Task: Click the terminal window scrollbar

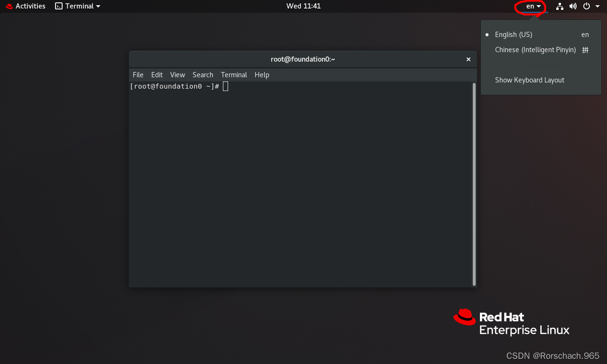Action: [473, 185]
